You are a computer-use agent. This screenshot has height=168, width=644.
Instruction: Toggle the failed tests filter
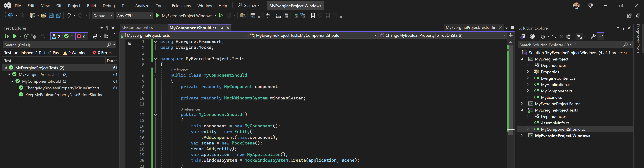point(82,36)
